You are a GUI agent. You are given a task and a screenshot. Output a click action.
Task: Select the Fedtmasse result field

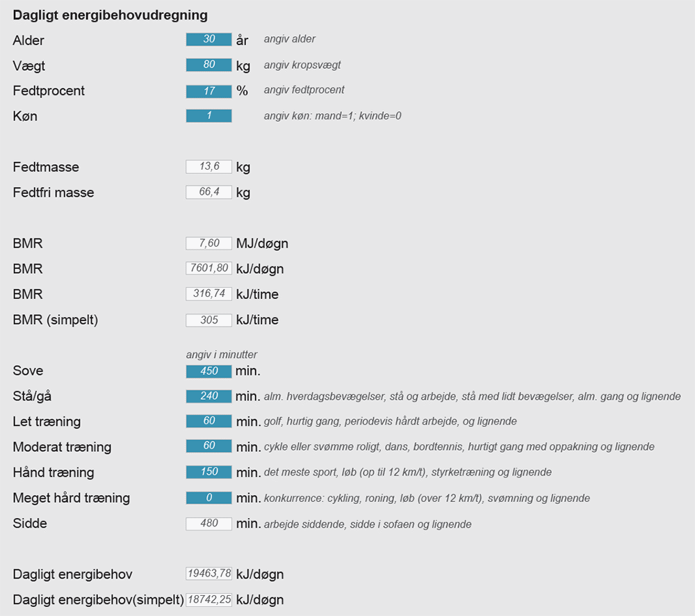(208, 167)
